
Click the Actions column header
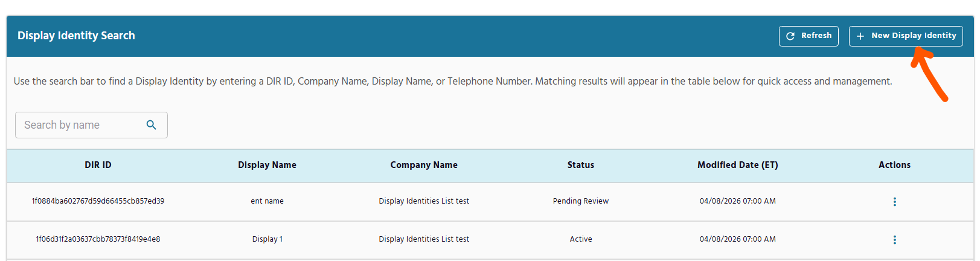(x=895, y=165)
